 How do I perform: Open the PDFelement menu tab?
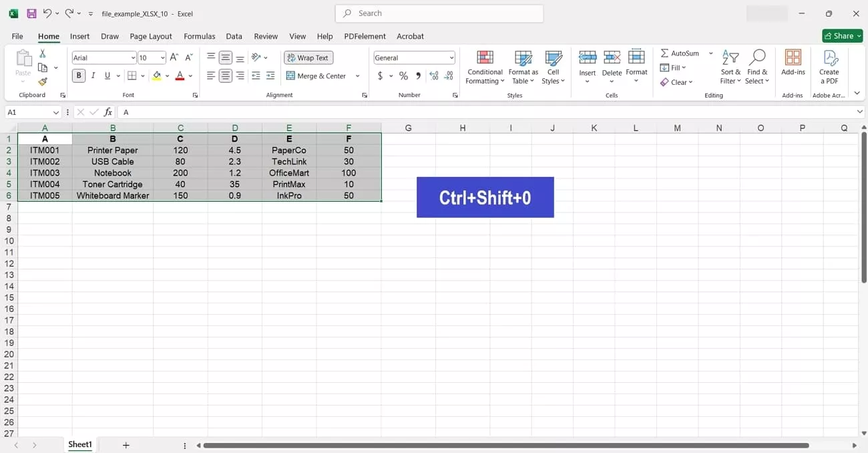point(365,36)
